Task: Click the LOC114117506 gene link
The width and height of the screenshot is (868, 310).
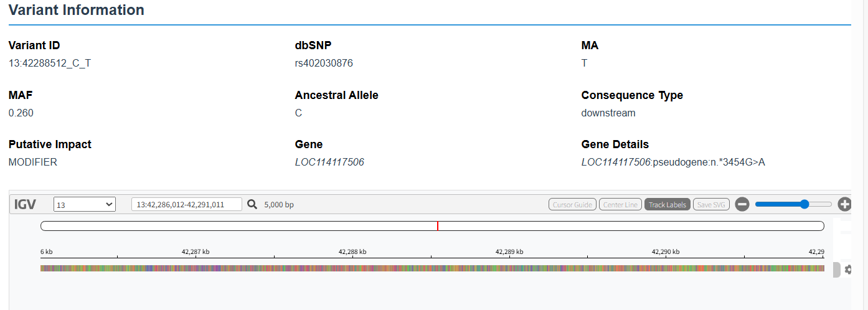Action: coord(329,162)
